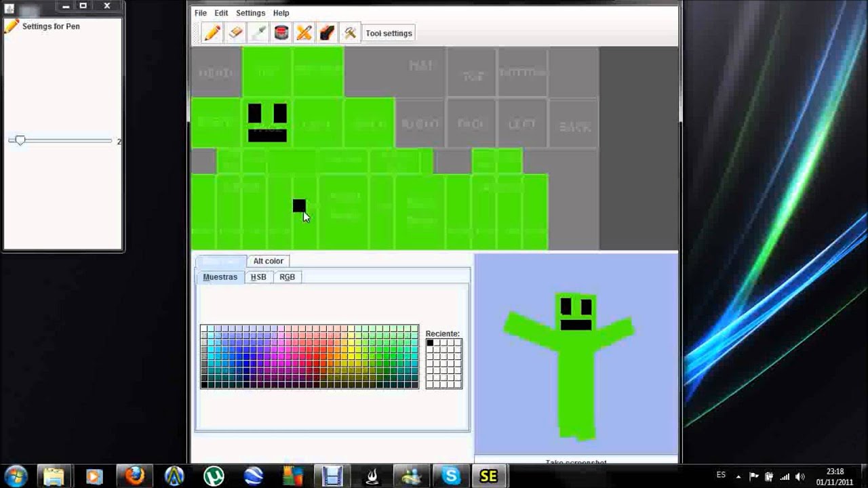Click the black pixel drawn on body
868x488 pixels.
click(x=299, y=205)
